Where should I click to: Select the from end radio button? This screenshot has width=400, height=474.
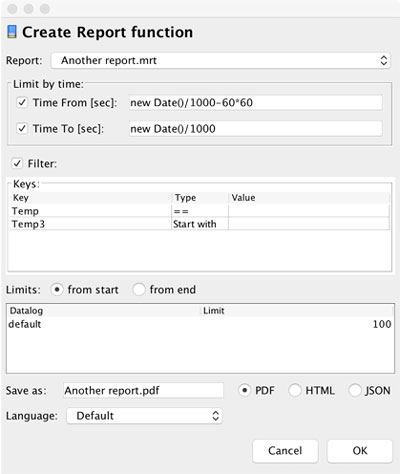point(139,289)
